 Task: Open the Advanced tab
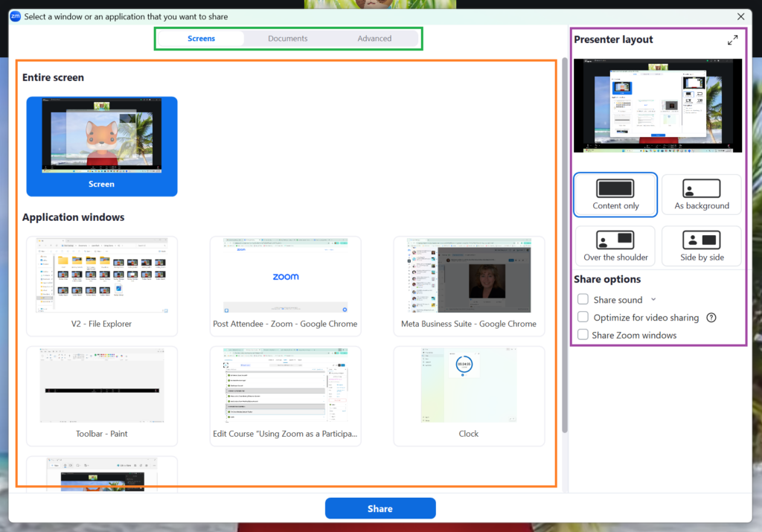point(374,39)
